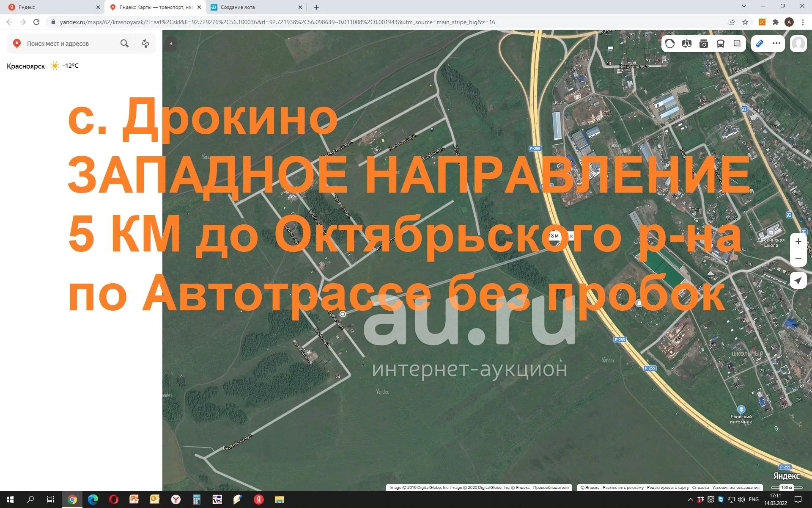Image resolution: width=812 pixels, height=508 pixels.
Task: Open the user profile avatar
Action: 798,44
